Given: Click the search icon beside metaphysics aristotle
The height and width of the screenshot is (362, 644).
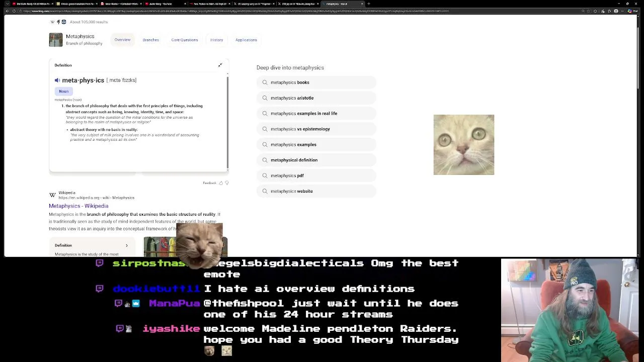Looking at the screenshot, I should [x=265, y=98].
